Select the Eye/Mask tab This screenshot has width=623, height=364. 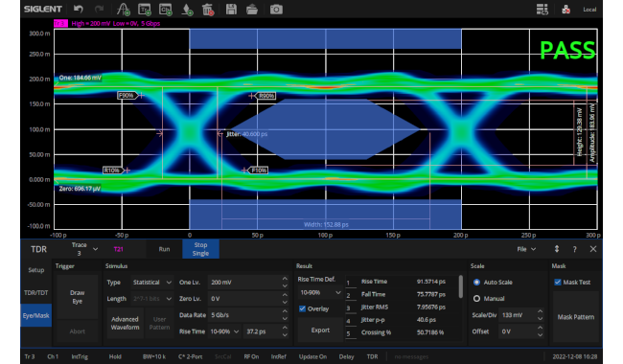(36, 315)
